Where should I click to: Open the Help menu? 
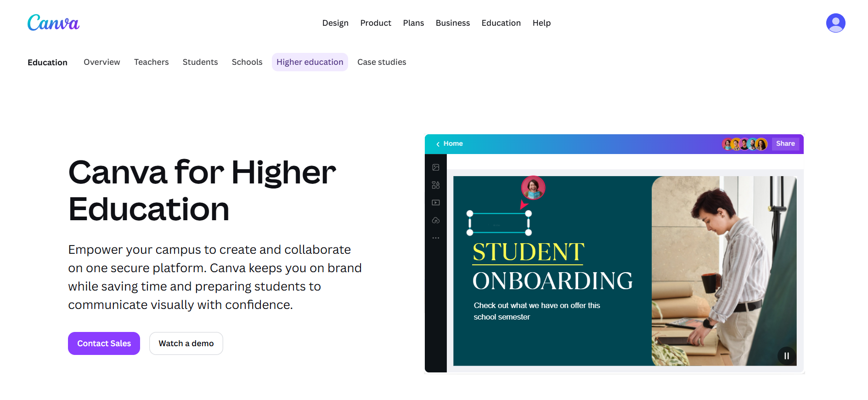(541, 23)
